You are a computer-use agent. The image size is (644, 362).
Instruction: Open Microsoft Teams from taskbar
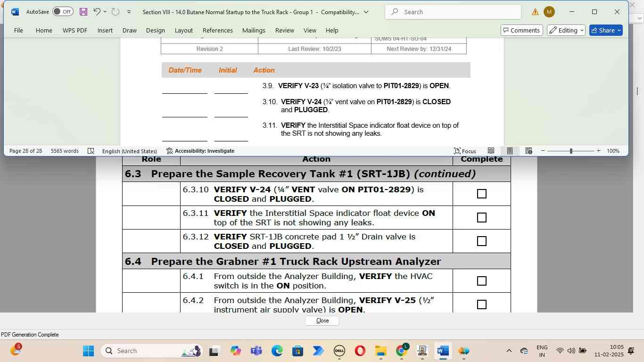256,351
